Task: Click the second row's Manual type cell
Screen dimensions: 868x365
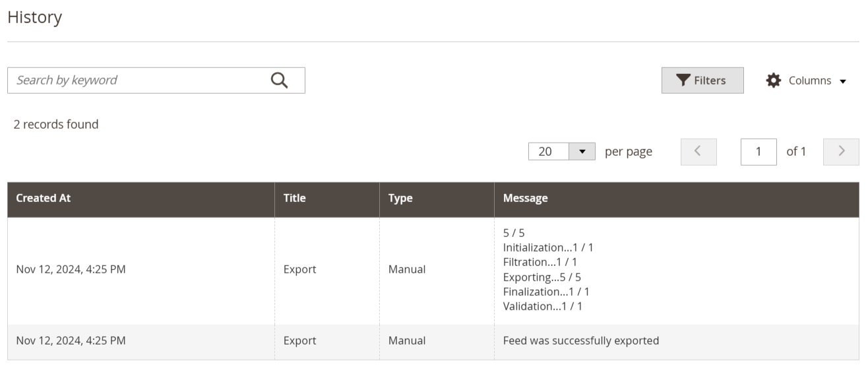Action: tap(407, 341)
